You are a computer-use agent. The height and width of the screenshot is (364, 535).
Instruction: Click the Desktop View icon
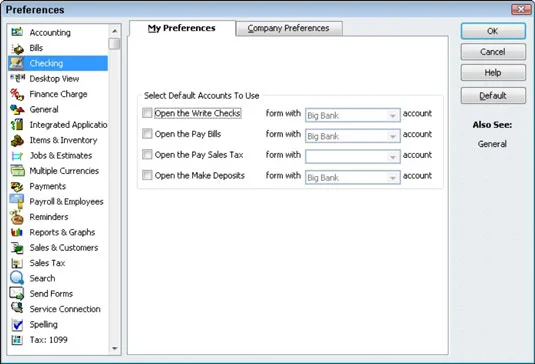tap(17, 78)
